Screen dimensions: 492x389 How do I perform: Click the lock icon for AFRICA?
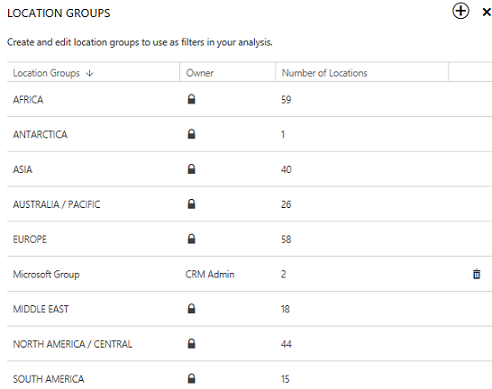(x=191, y=99)
